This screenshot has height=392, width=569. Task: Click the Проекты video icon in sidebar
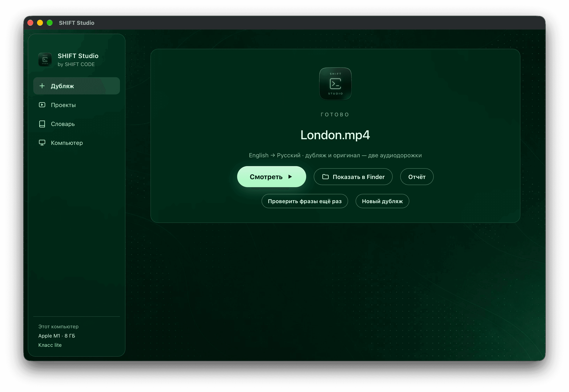[42, 105]
